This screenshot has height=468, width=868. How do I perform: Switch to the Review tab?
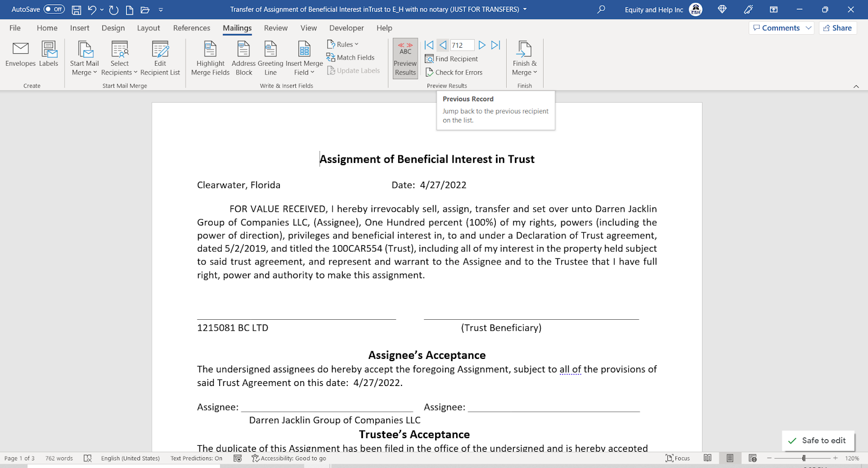pos(276,28)
